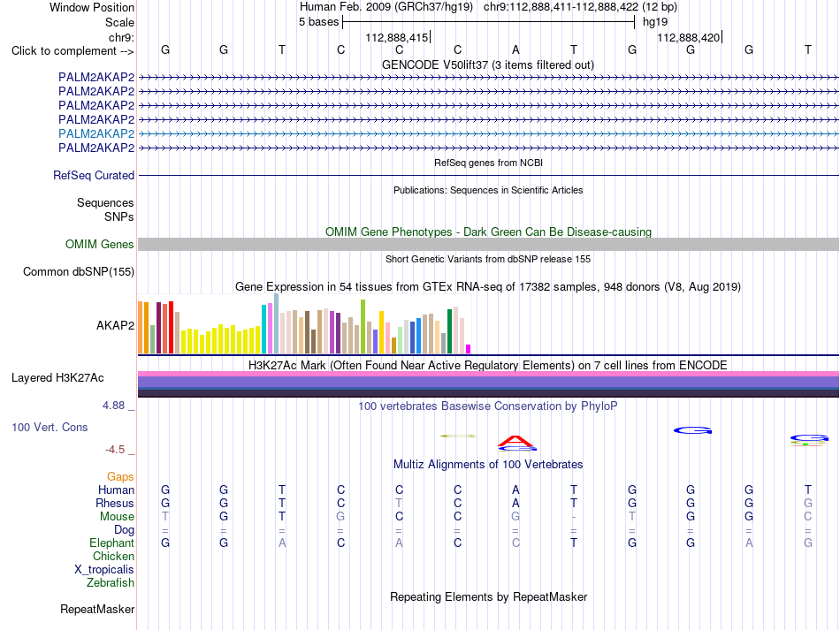
Task: Click the Gaps label in Multiz track
Action: click(120, 476)
